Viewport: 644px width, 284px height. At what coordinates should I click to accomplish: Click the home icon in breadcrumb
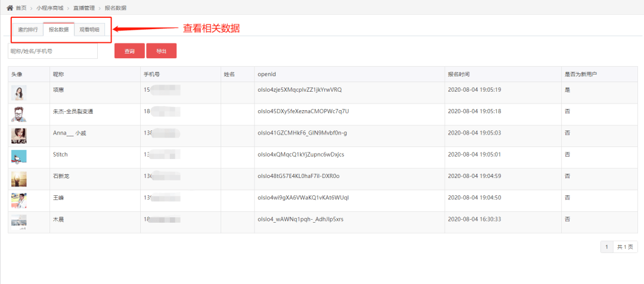coord(10,8)
